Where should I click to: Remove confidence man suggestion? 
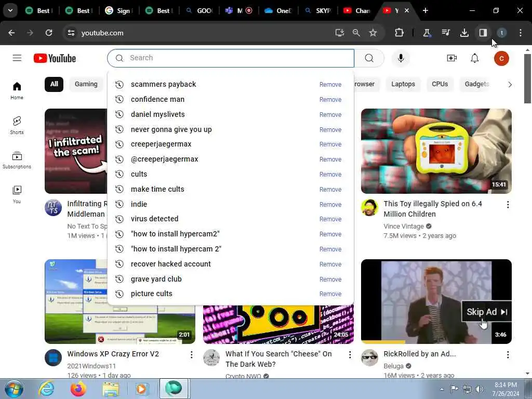[330, 99]
